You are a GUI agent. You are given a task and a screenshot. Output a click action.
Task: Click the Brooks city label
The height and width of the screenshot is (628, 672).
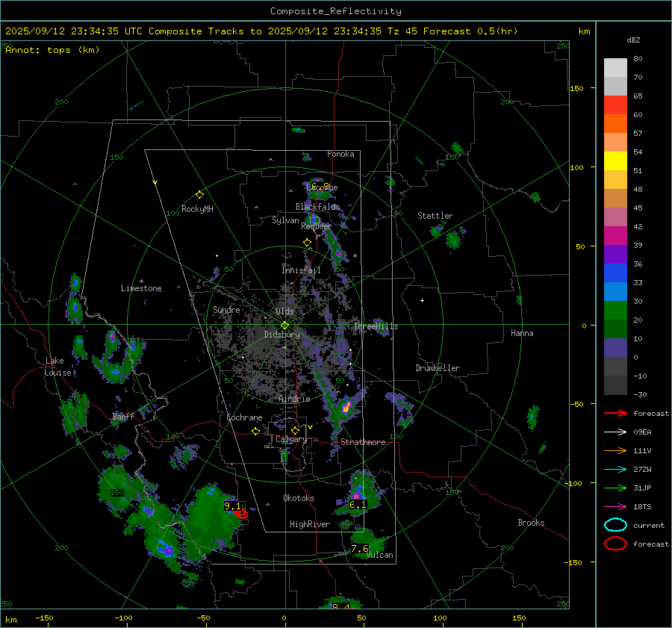(x=531, y=523)
